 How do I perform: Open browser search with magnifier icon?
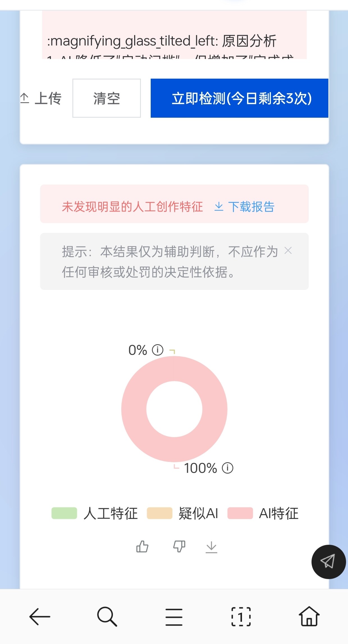point(107,617)
